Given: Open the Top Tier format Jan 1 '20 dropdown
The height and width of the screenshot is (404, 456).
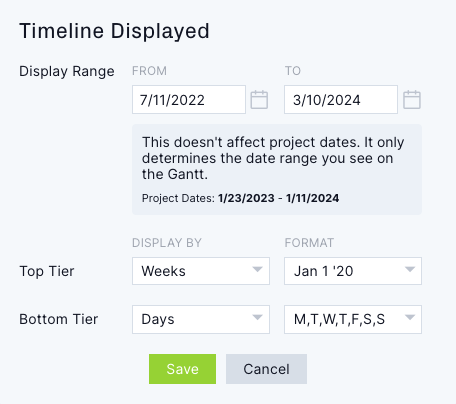Looking at the screenshot, I should [353, 271].
